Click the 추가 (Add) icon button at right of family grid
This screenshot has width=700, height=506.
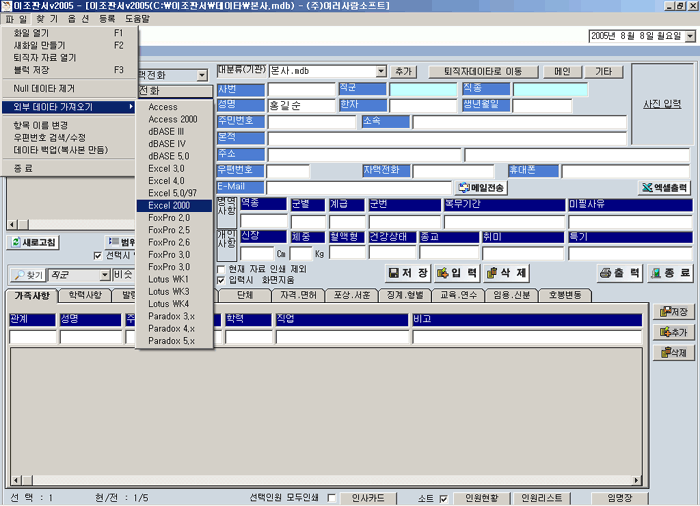[671, 332]
